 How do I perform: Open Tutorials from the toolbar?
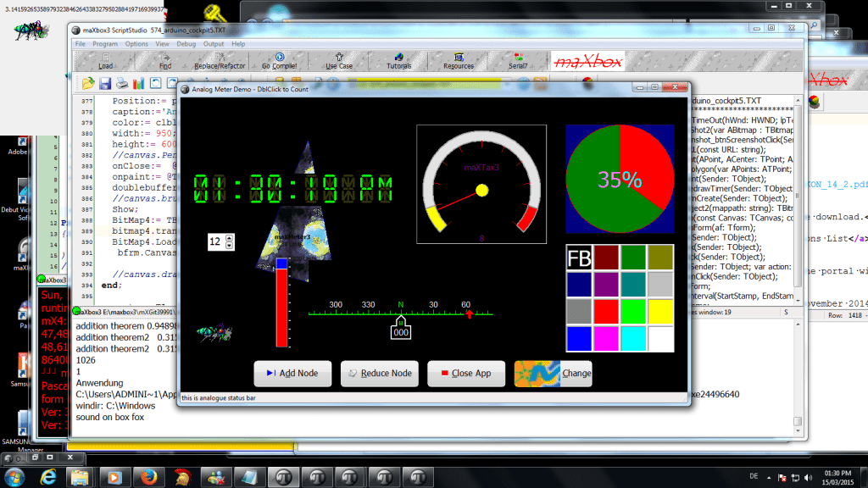click(x=399, y=61)
